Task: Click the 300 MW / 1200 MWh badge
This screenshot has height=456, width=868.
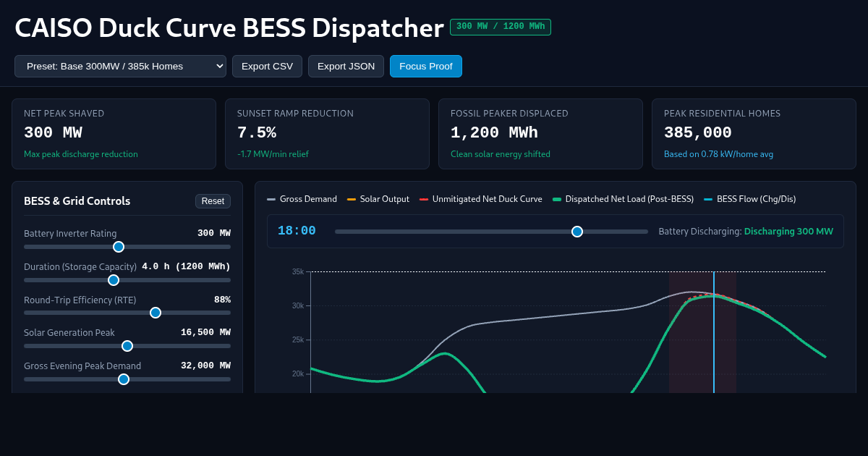Action: [501, 27]
